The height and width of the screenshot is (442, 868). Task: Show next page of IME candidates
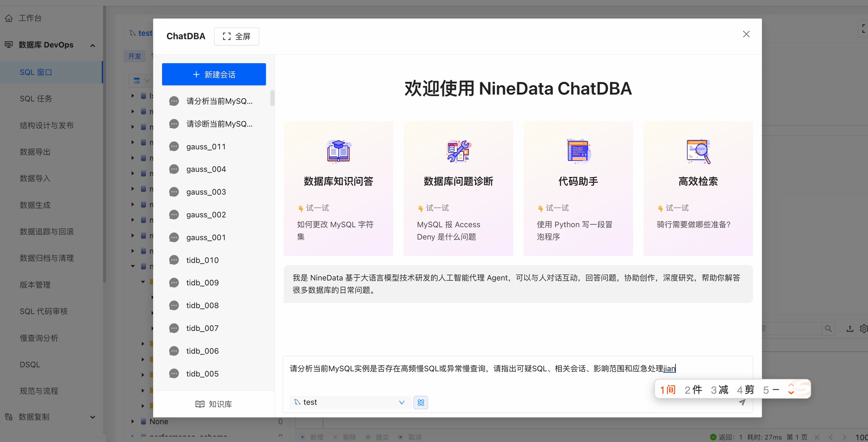pos(791,393)
